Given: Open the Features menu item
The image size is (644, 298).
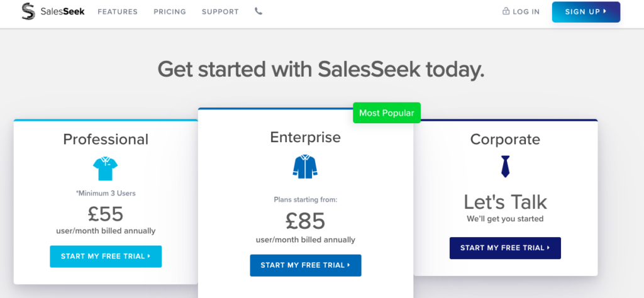Looking at the screenshot, I should click(x=118, y=12).
